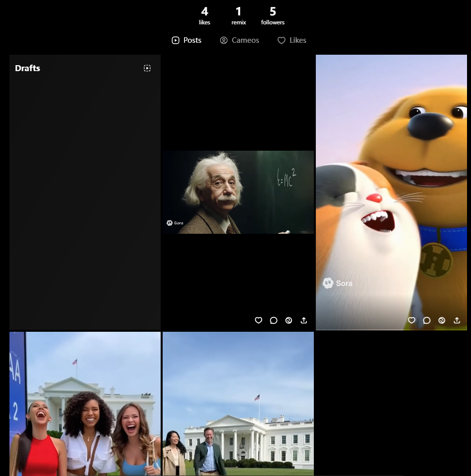This screenshot has height=476, width=471.
Task: Open the three laughing women video
Action: (85, 404)
